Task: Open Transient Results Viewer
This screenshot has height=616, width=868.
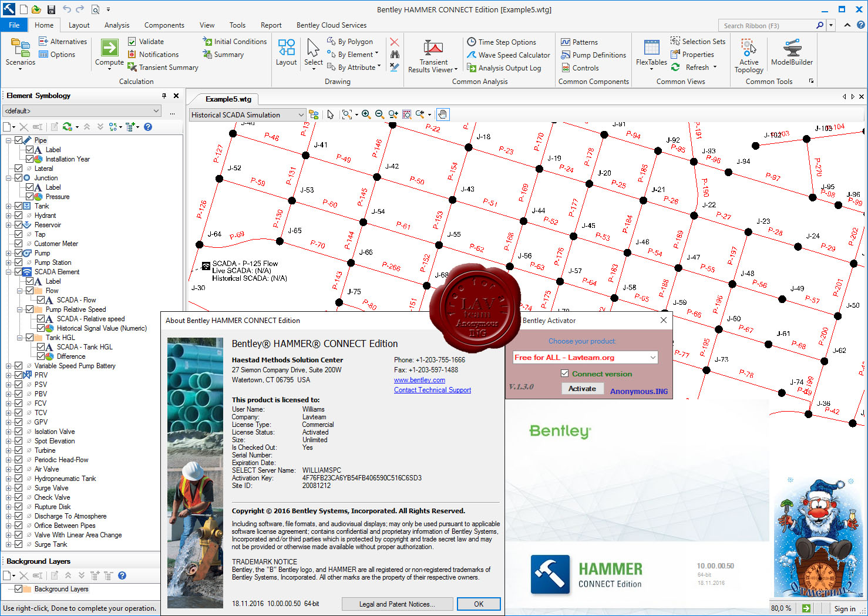Action: [x=433, y=56]
